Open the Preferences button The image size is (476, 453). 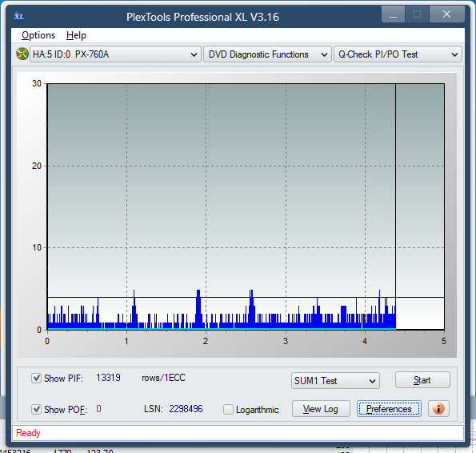(389, 409)
